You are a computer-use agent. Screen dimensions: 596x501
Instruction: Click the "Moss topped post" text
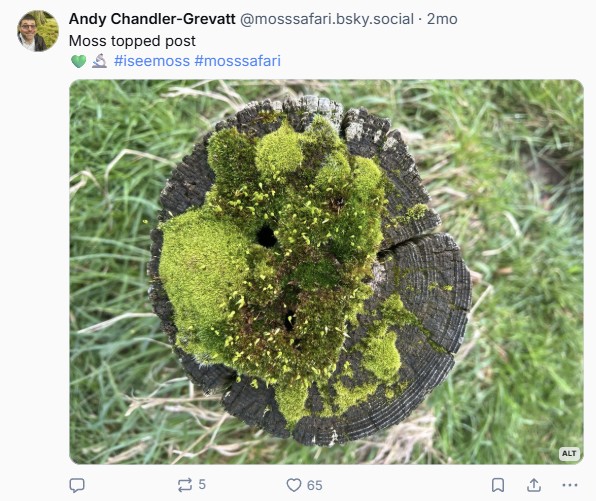pos(132,41)
